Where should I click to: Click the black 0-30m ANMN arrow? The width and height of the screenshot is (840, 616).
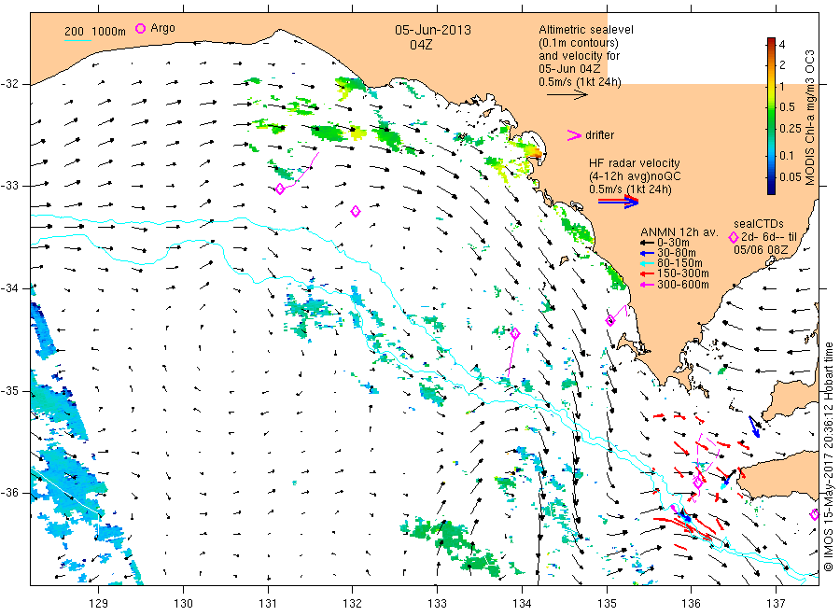pyautogui.click(x=647, y=243)
